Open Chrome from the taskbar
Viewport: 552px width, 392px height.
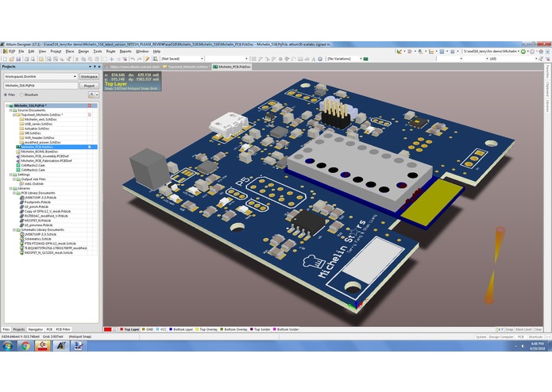click(x=25, y=346)
